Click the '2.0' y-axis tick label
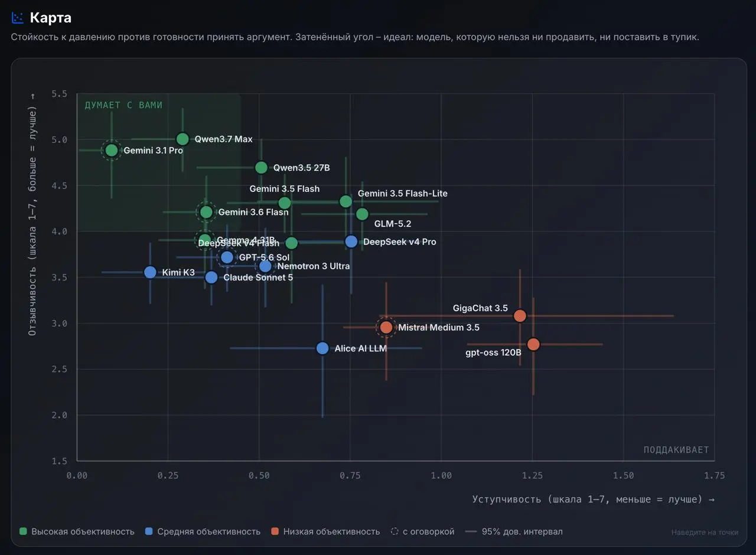Screen dimensions: 756x555 click(x=59, y=415)
